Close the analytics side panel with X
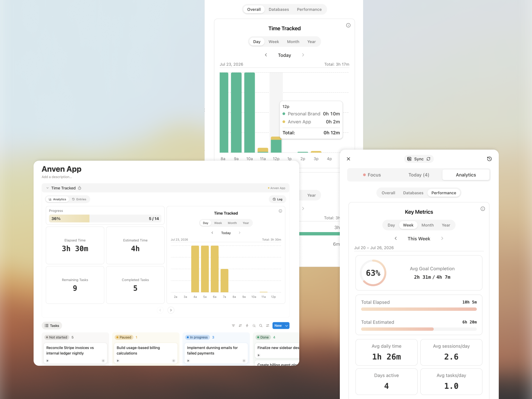 (348, 159)
